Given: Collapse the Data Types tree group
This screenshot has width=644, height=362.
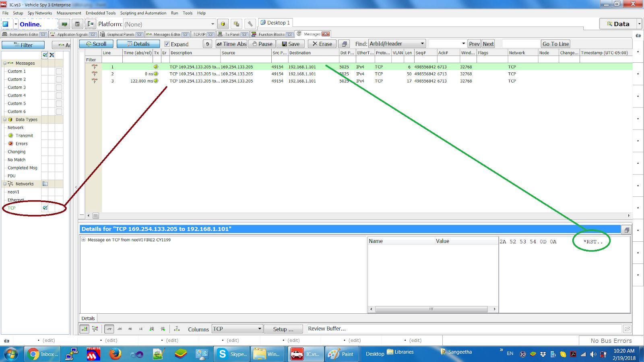Looking at the screenshot, I should coord(5,119).
